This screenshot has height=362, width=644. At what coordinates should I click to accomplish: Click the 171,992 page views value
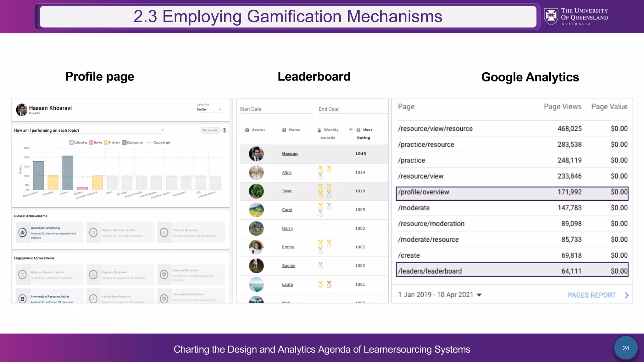point(569,192)
